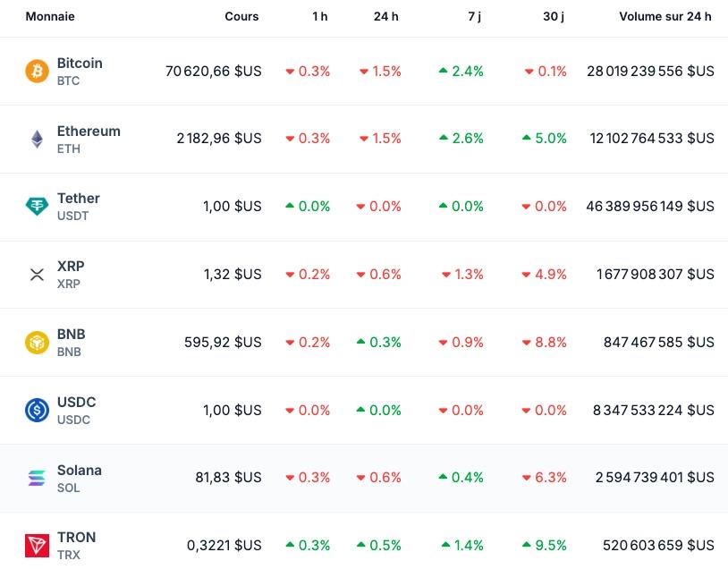Select the USDC circle logo
728x569 pixels.
tap(36, 409)
